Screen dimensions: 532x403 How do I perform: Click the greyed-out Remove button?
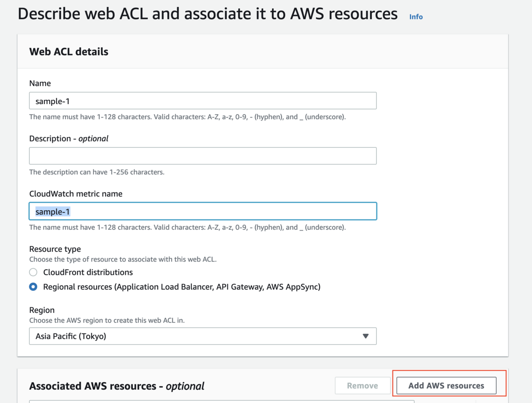click(362, 386)
